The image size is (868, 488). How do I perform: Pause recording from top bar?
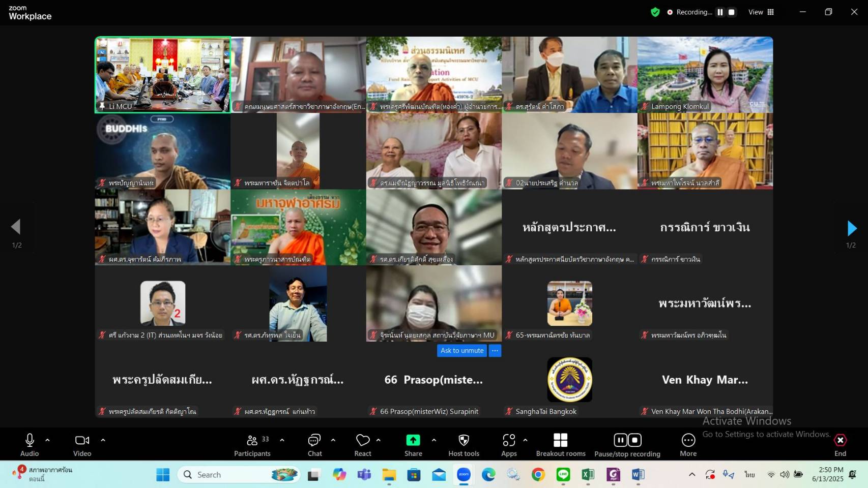720,12
